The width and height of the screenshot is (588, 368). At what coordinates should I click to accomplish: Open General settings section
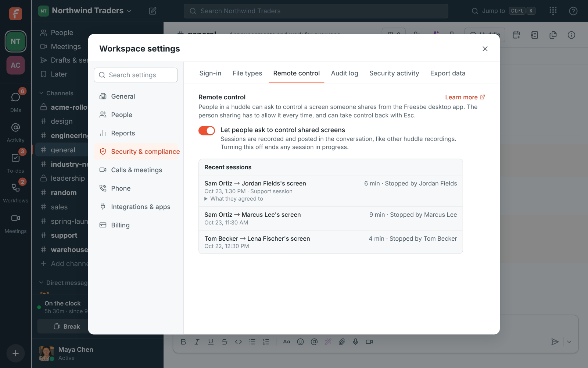pos(136,96)
